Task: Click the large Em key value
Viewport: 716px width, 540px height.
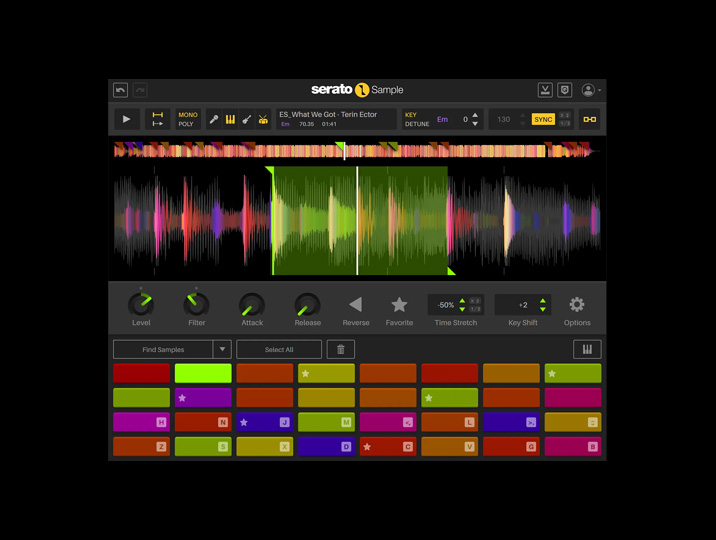Action: [442, 119]
